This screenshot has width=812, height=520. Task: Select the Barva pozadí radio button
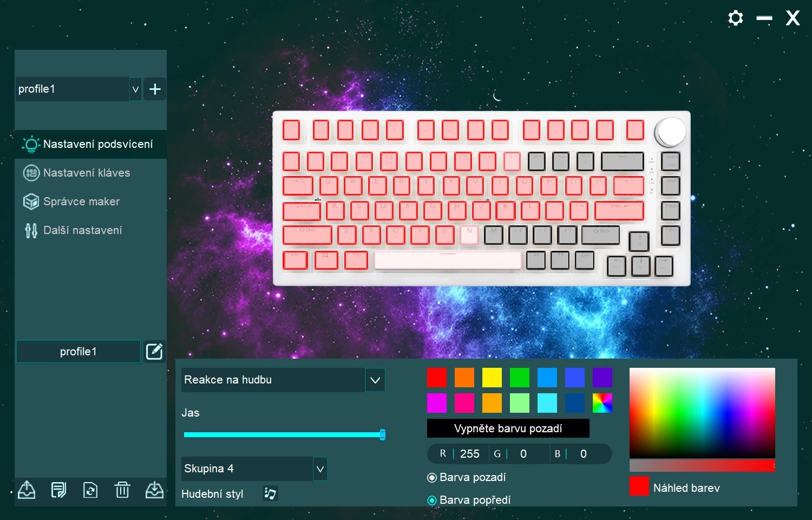[432, 478]
